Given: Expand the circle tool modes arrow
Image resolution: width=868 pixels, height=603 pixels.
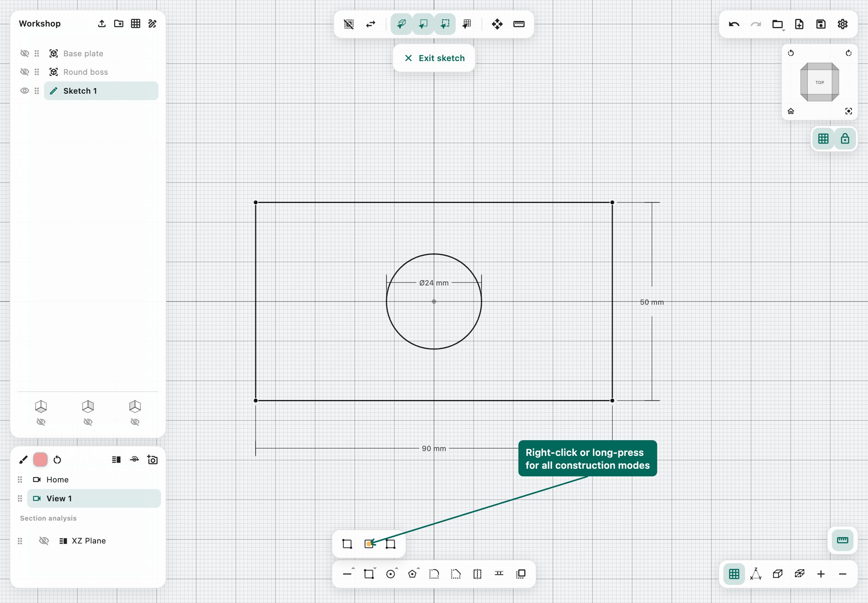Looking at the screenshot, I should coord(397,568).
